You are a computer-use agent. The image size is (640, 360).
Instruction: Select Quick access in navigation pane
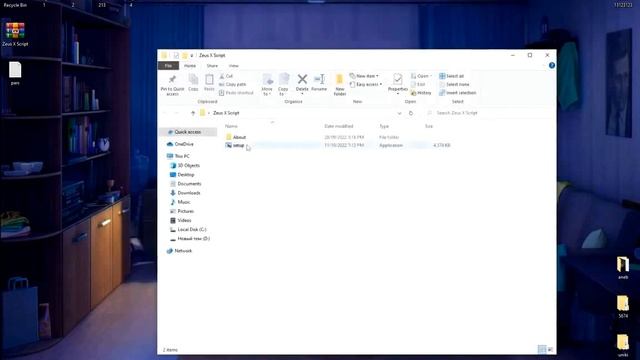(x=188, y=132)
